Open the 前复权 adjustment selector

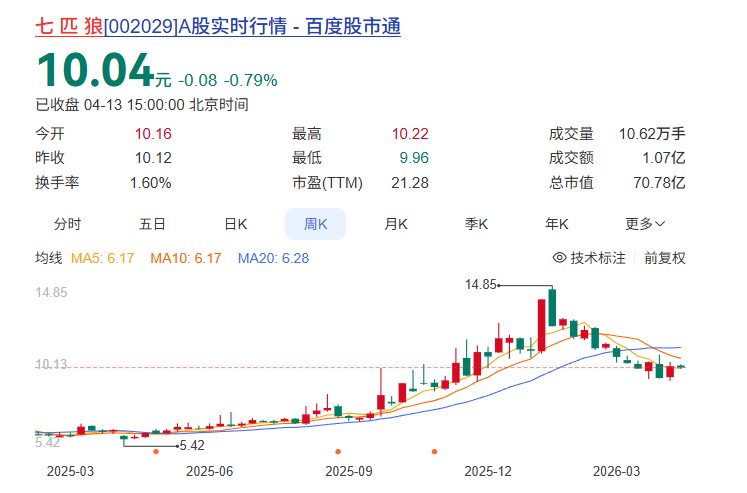point(665,258)
